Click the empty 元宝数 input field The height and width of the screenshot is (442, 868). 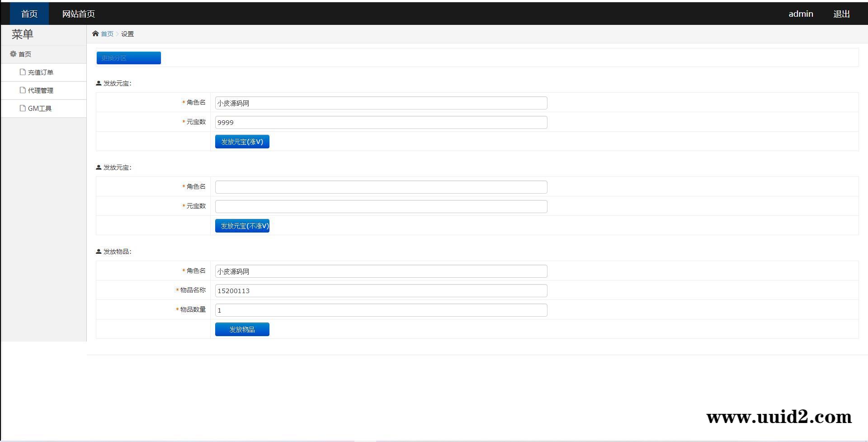pyautogui.click(x=381, y=206)
